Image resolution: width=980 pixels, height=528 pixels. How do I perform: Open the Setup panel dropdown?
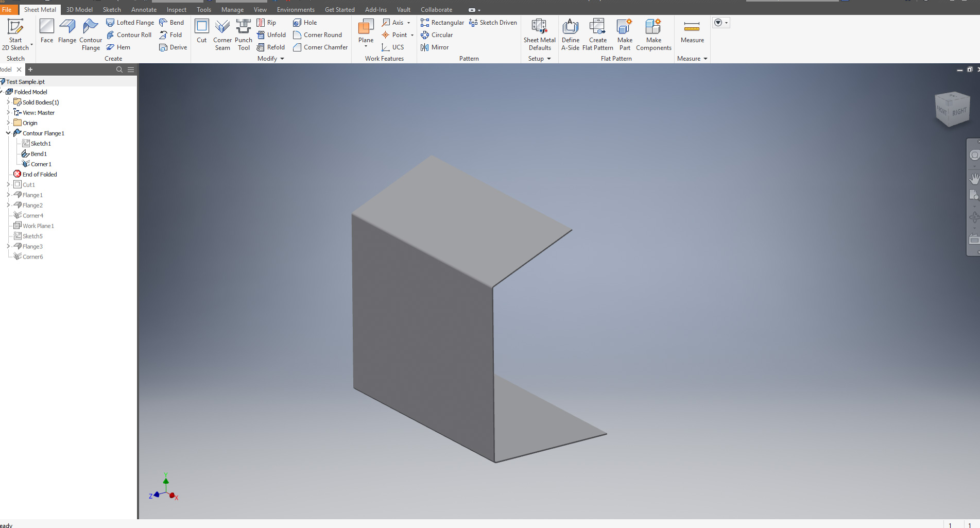click(x=549, y=59)
